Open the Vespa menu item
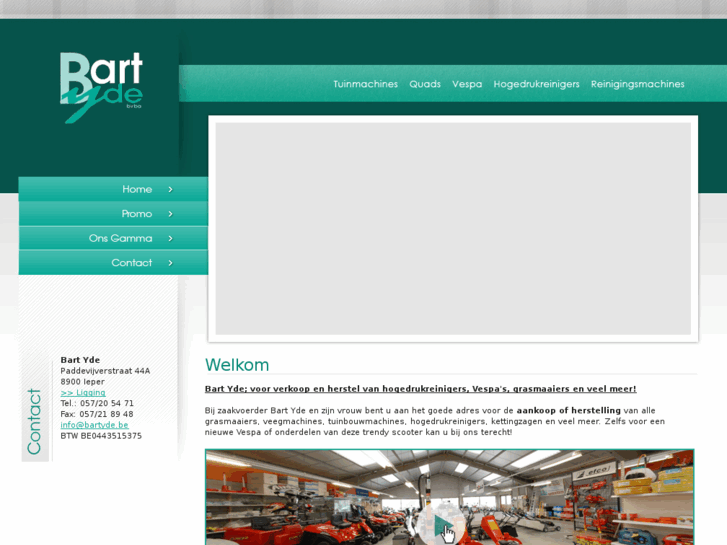This screenshot has width=727, height=545. (467, 84)
